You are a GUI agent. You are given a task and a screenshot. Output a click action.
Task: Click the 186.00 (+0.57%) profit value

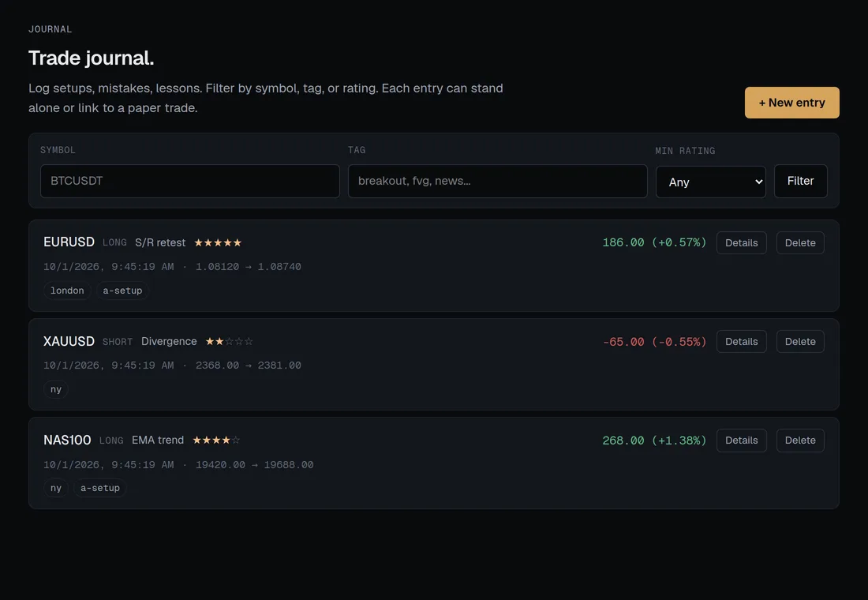[x=654, y=242]
